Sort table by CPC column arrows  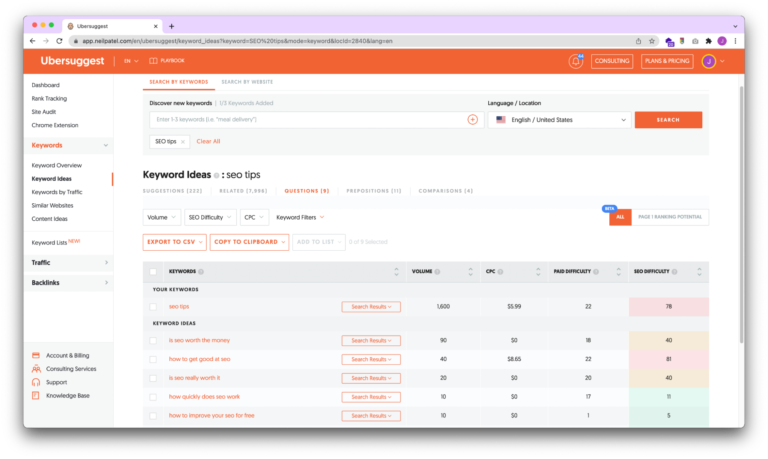click(538, 272)
